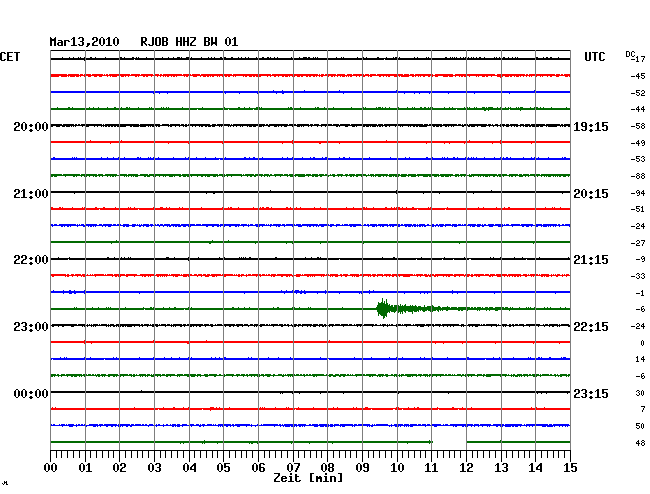Click minute 02 on the time axis
Screen dimensions: 650x494
click(x=119, y=467)
